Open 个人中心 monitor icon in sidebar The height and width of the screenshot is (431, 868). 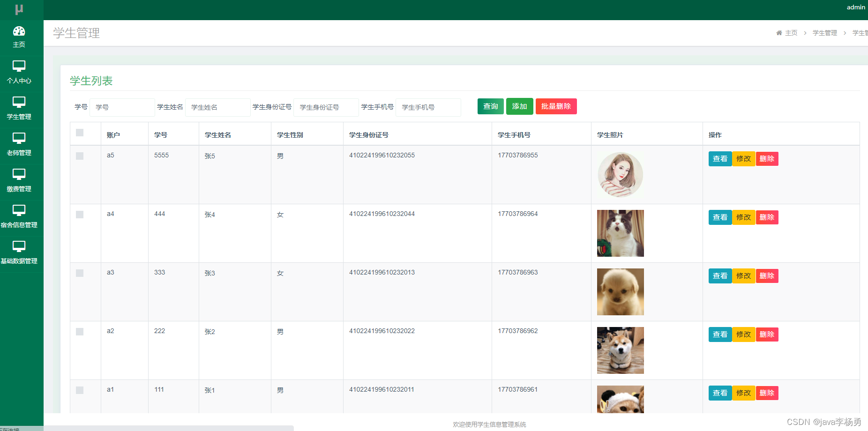click(19, 66)
